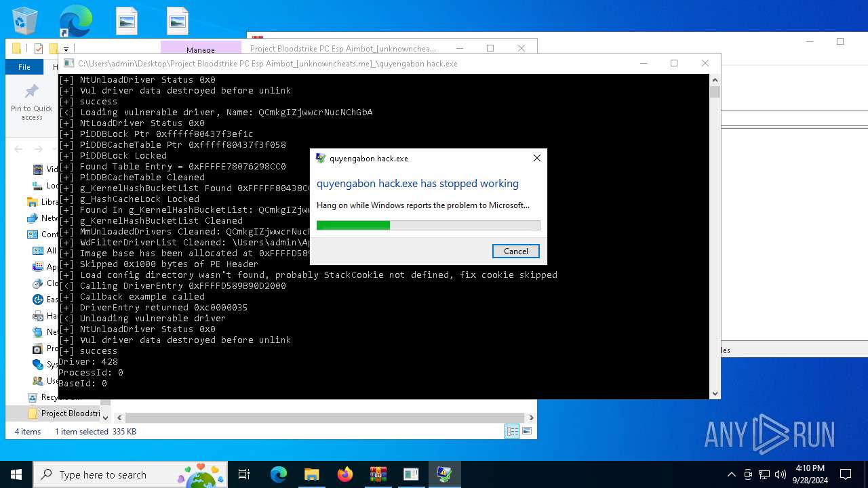Image resolution: width=868 pixels, height=488 pixels.
Task: Open the Recycle Bin desktop icon
Action: tap(25, 20)
